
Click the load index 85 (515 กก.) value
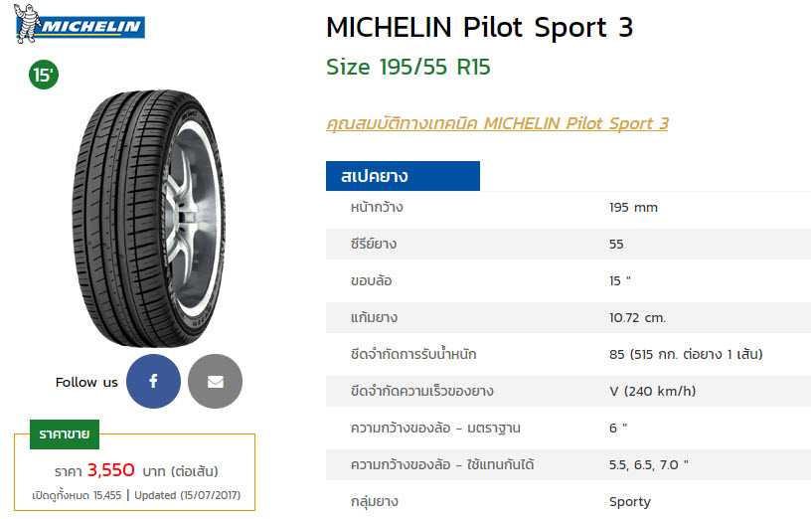pyautogui.click(x=686, y=354)
